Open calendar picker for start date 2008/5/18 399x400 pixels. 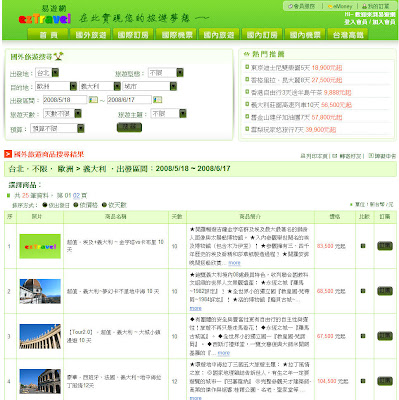[x=93, y=99]
